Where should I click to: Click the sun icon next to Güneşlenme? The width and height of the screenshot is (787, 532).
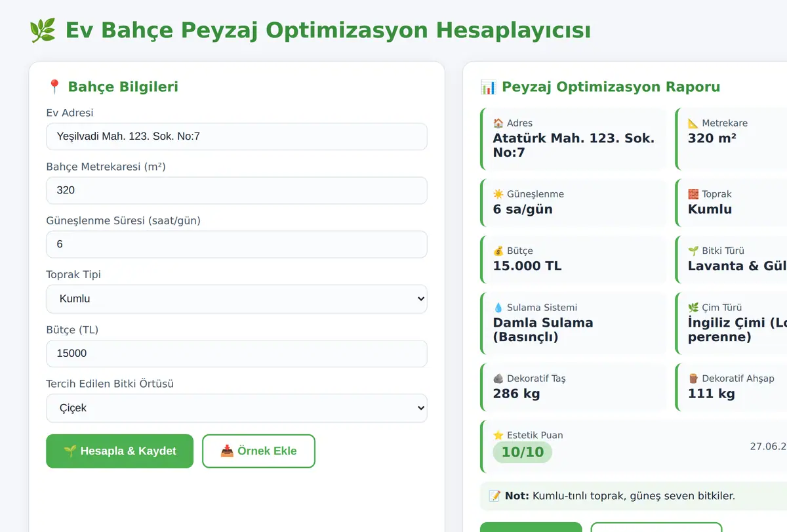(498, 194)
